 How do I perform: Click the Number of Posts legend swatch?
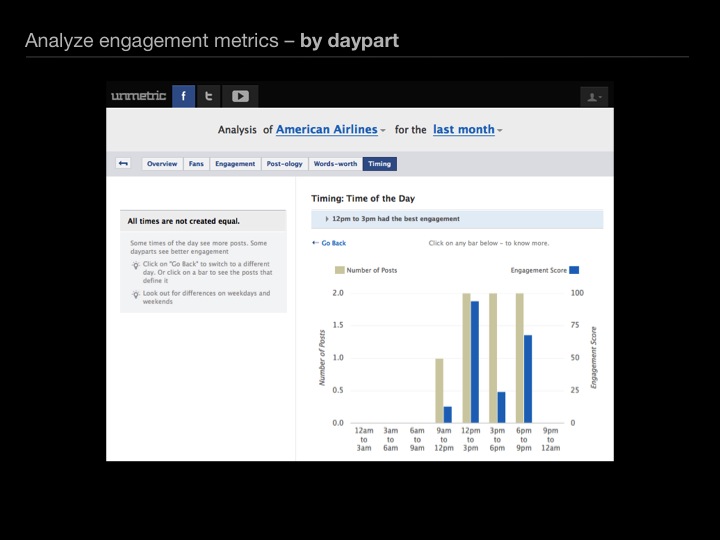coord(340,270)
